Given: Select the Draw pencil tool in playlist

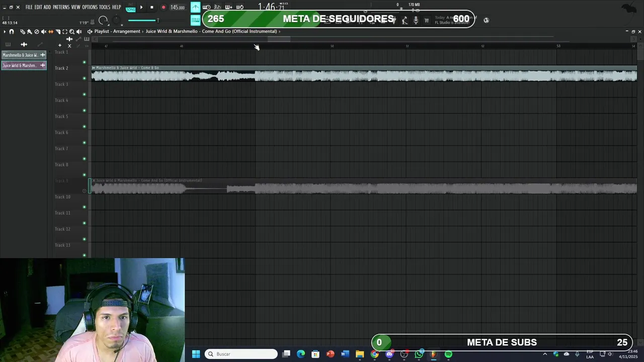Looking at the screenshot, I should point(23,32).
